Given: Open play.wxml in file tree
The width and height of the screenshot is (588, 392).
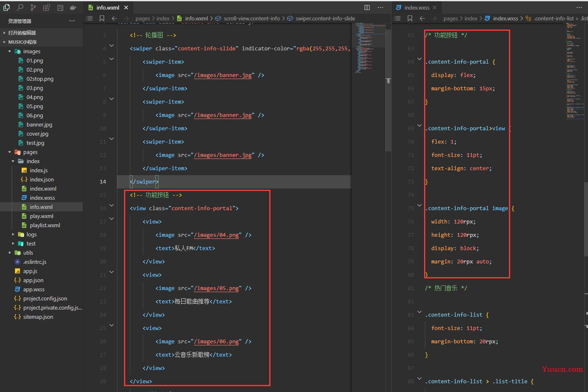Looking at the screenshot, I should point(42,216).
